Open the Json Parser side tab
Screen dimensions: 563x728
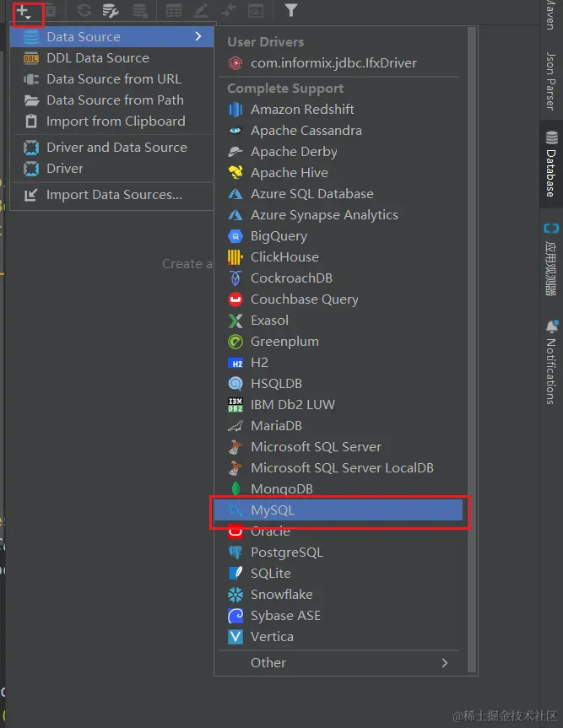coord(551,81)
